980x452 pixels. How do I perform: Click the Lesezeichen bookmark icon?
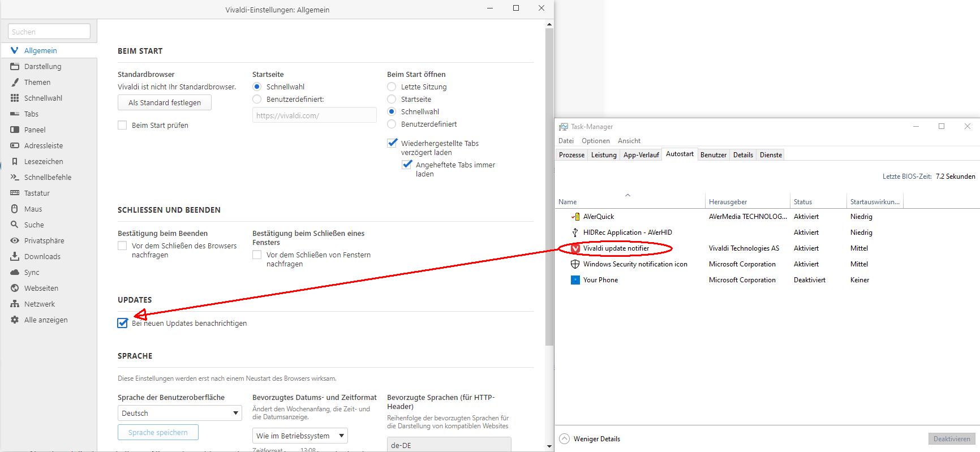click(15, 161)
